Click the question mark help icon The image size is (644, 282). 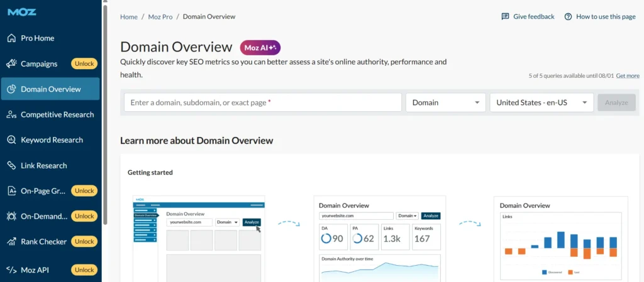pyautogui.click(x=568, y=17)
